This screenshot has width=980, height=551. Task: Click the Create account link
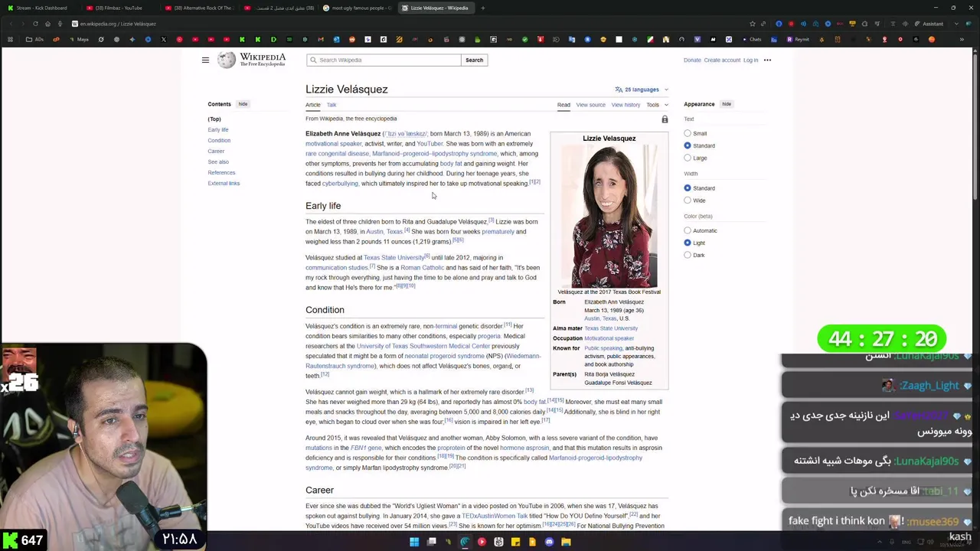tap(722, 60)
